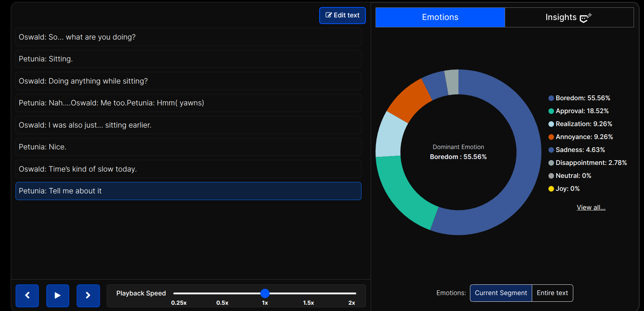The height and width of the screenshot is (311, 644).
Task: Click the View all... link
Action: pos(591,207)
